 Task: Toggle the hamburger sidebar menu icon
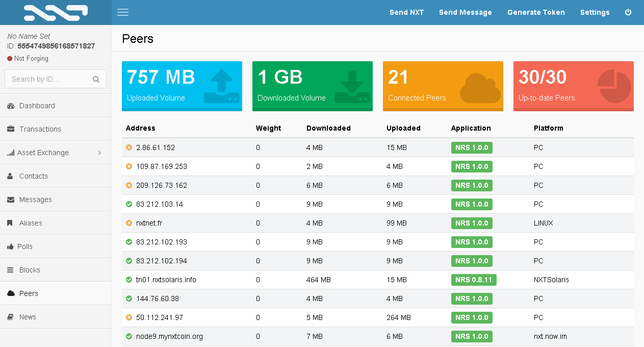(123, 12)
